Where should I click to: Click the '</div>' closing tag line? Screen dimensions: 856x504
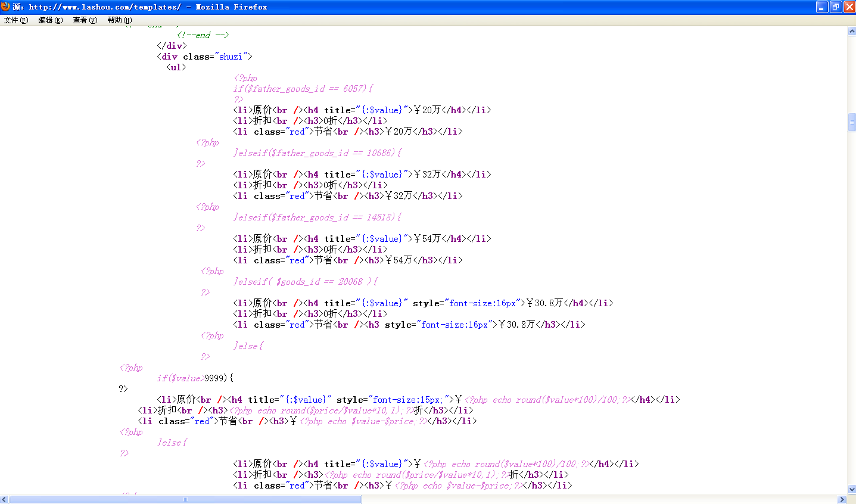[172, 46]
